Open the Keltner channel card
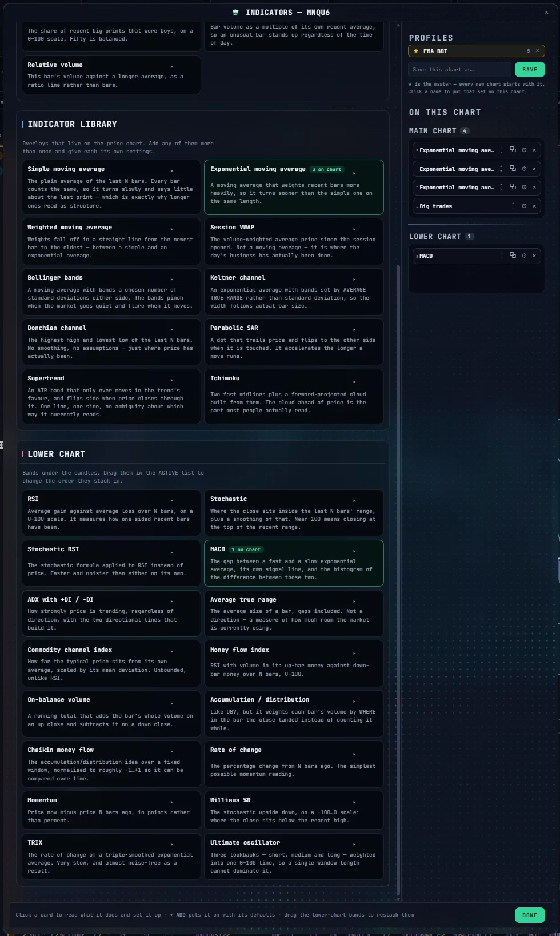This screenshot has width=560, height=936. 294,292
